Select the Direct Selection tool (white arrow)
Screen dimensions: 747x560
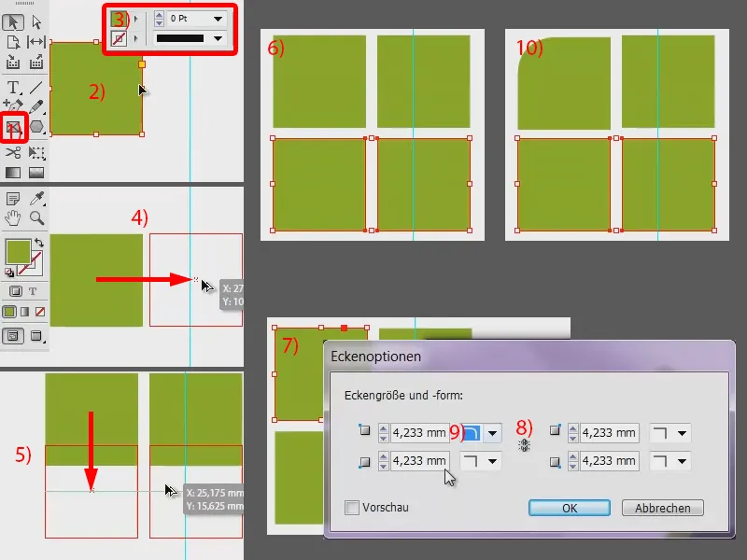click(x=36, y=21)
